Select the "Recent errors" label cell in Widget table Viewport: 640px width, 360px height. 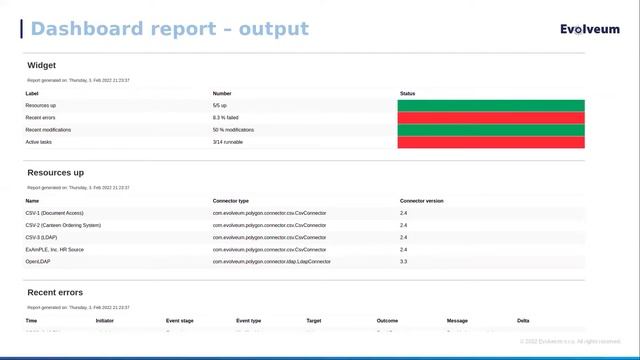pyautogui.click(x=40, y=118)
